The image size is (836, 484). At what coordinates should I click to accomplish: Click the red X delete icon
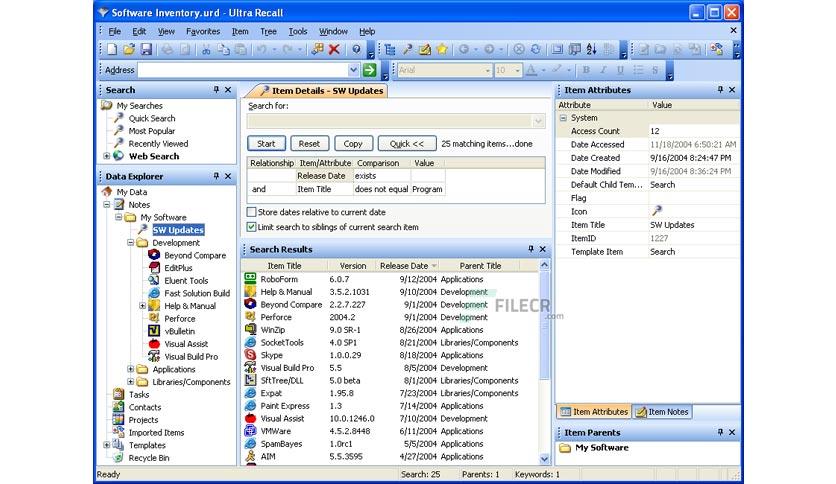click(334, 50)
